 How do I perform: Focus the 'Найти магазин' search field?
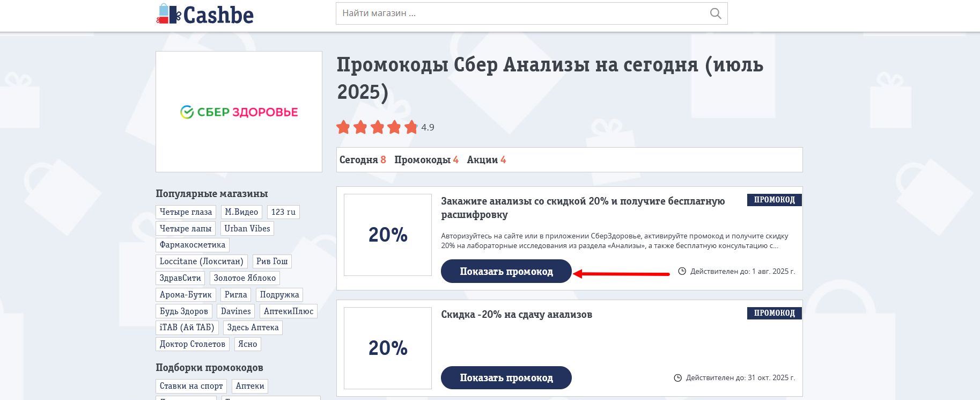click(x=532, y=13)
